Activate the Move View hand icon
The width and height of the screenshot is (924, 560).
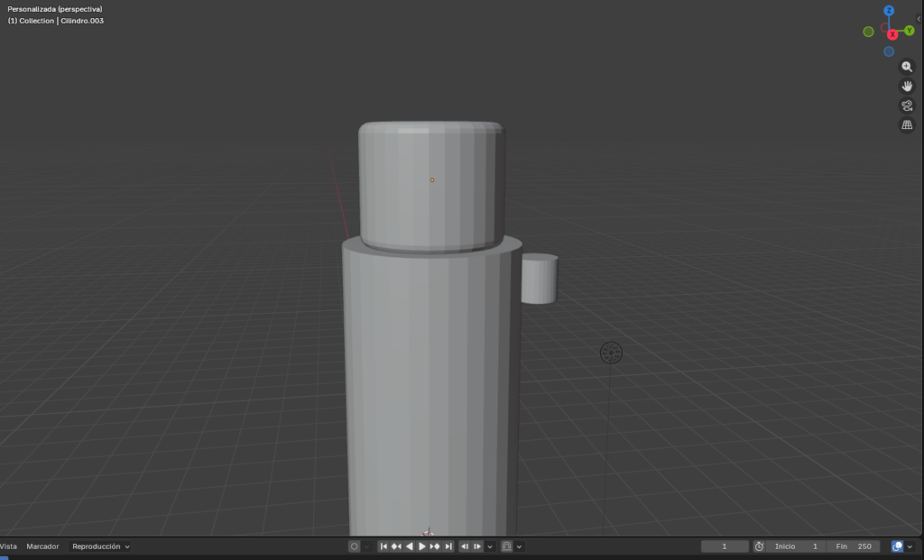pyautogui.click(x=907, y=86)
